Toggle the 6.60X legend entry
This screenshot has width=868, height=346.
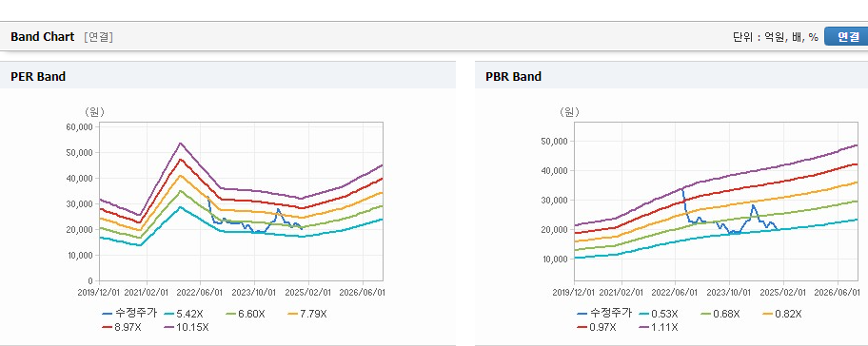click(x=247, y=314)
